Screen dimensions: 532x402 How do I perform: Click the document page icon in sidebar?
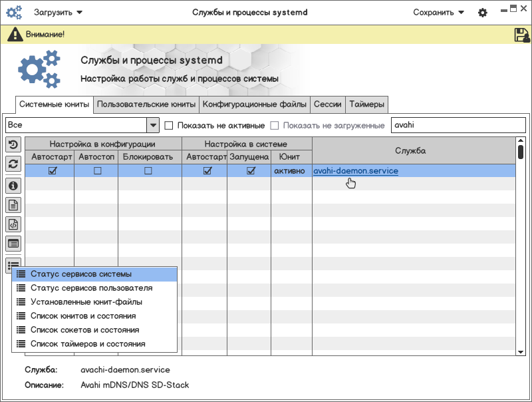[13, 205]
